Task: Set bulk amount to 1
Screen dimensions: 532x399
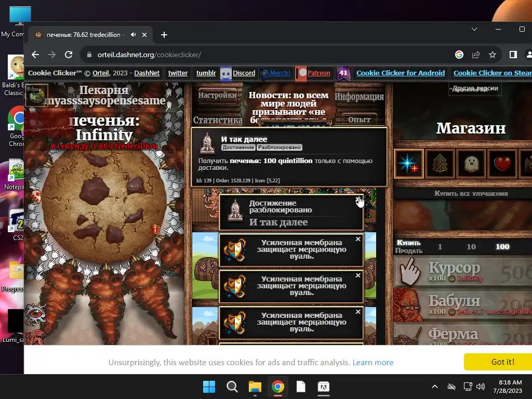Action: [440, 247]
